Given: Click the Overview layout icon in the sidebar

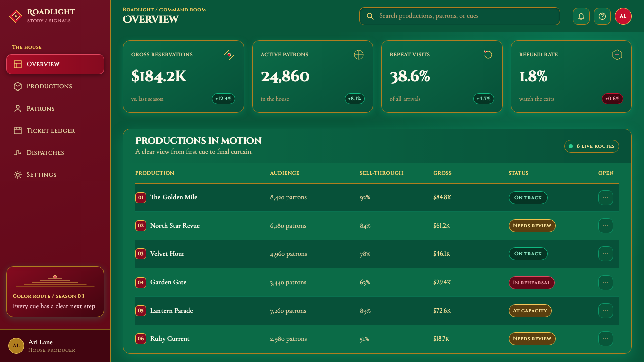Looking at the screenshot, I should click(x=18, y=64).
